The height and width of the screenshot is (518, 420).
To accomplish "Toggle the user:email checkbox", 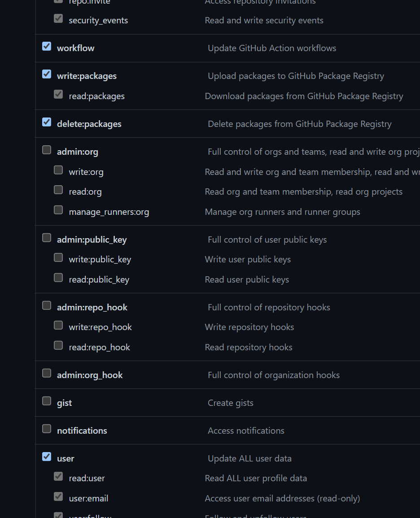I will tap(58, 496).
